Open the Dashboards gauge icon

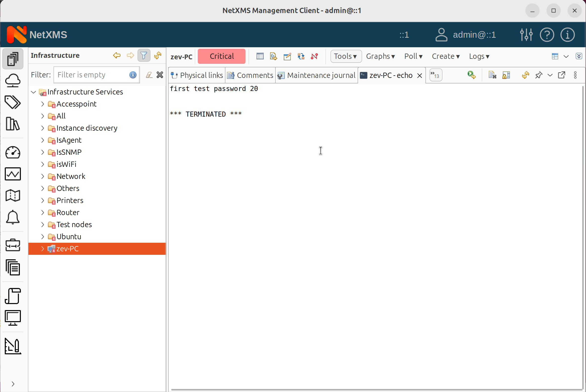(x=13, y=152)
